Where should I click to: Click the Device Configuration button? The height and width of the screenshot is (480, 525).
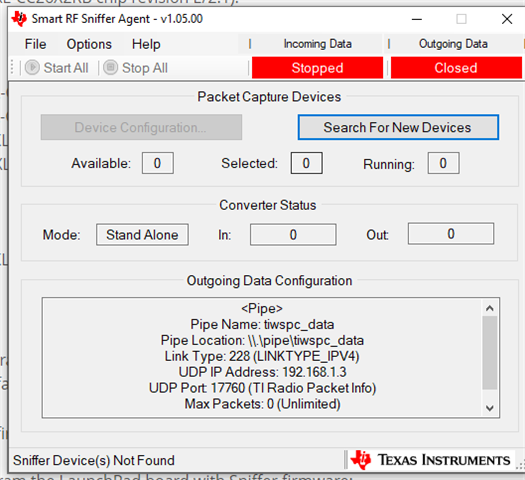(141, 127)
